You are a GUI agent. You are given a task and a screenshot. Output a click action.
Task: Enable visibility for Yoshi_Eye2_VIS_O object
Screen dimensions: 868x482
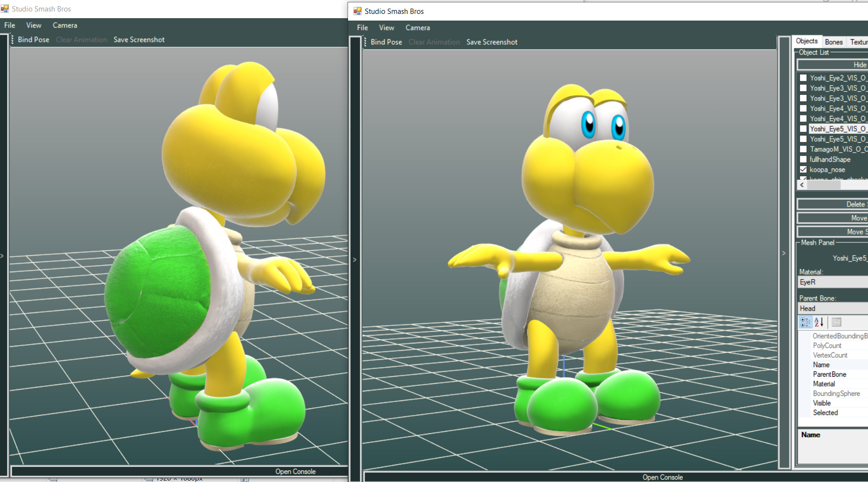803,78
